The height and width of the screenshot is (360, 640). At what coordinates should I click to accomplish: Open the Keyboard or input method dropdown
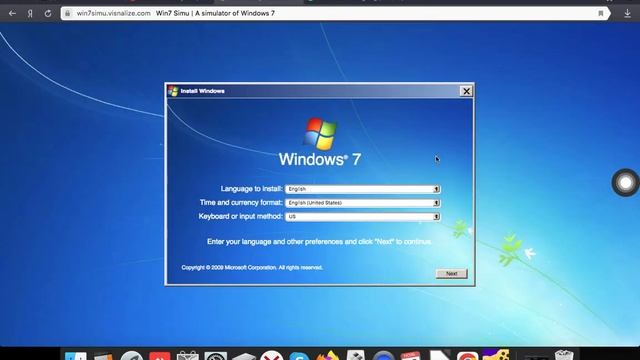tap(362, 216)
